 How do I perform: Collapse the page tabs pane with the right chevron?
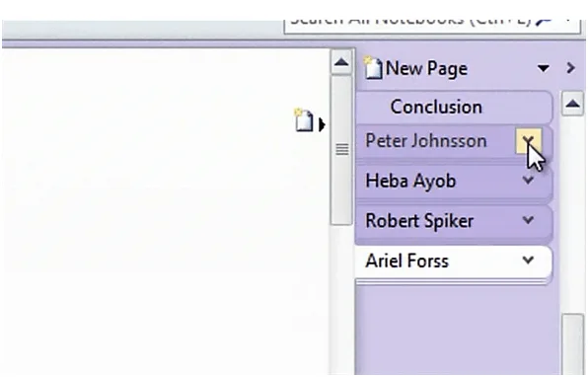[x=570, y=68]
